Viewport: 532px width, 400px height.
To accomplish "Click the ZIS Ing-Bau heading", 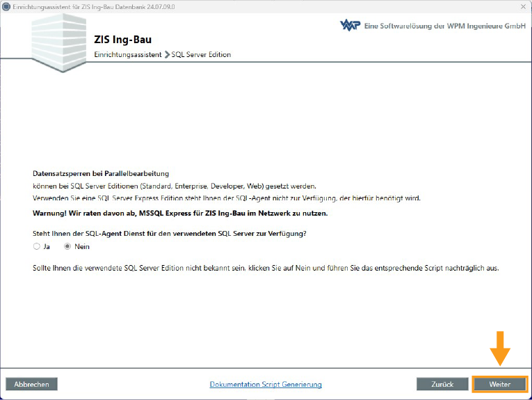I will tap(123, 40).
